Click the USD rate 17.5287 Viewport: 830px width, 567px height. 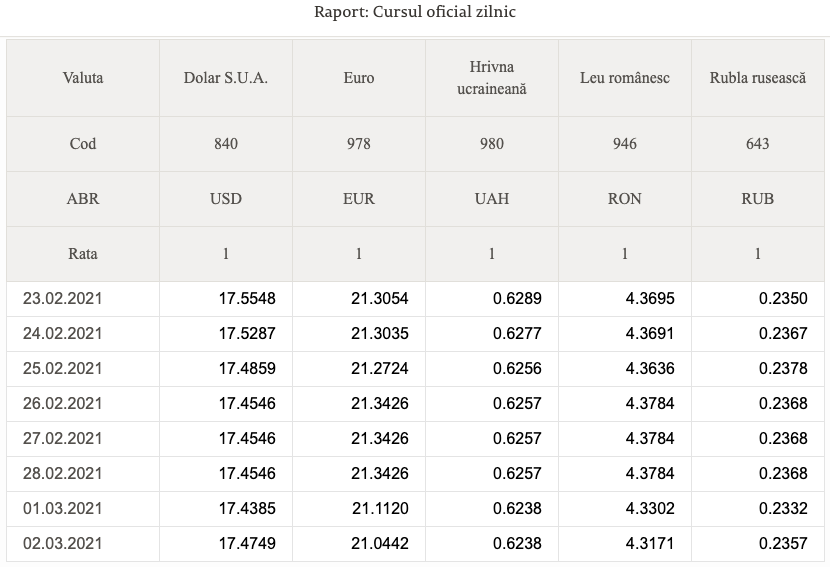tap(247, 334)
